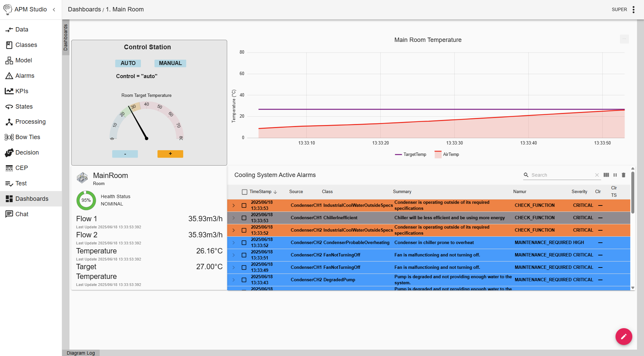
Task: Open the chart options menu icon
Action: 624,39
